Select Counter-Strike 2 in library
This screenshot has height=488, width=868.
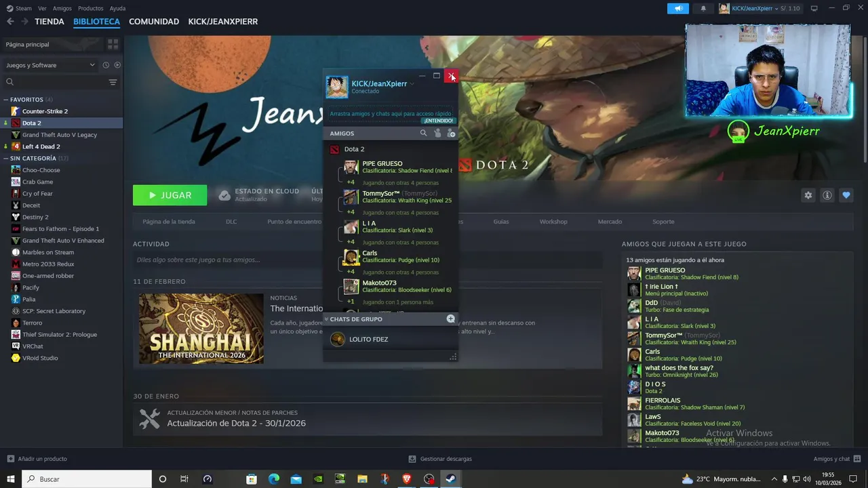click(45, 111)
